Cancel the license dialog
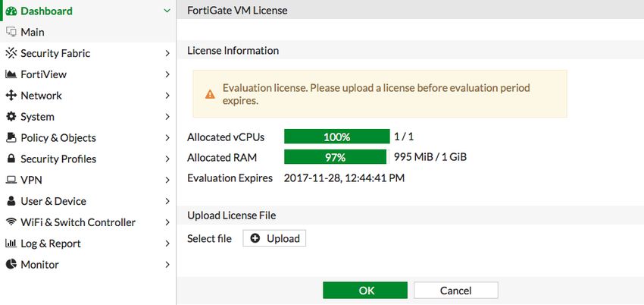The image size is (644, 305). click(x=456, y=290)
